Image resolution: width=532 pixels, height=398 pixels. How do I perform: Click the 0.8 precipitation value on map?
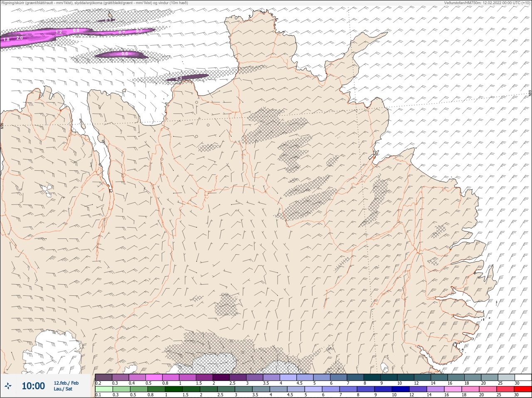pos(76,30)
